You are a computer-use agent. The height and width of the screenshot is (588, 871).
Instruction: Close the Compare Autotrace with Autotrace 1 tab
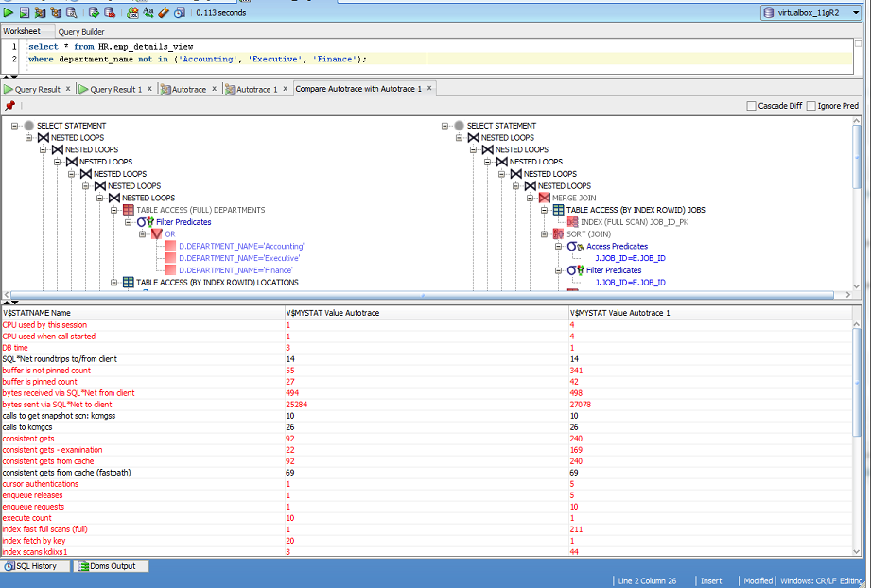[x=428, y=88]
